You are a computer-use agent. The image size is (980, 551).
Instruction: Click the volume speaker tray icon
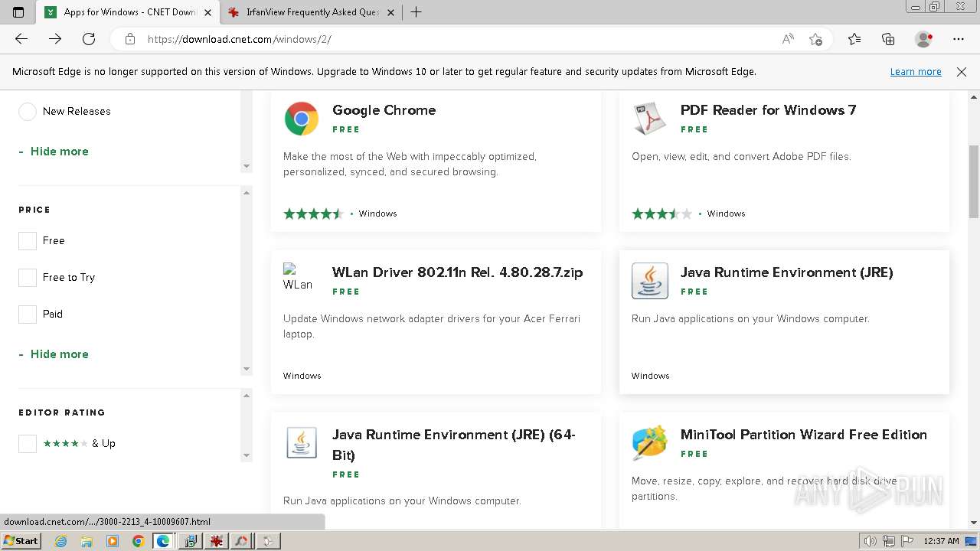(870, 541)
